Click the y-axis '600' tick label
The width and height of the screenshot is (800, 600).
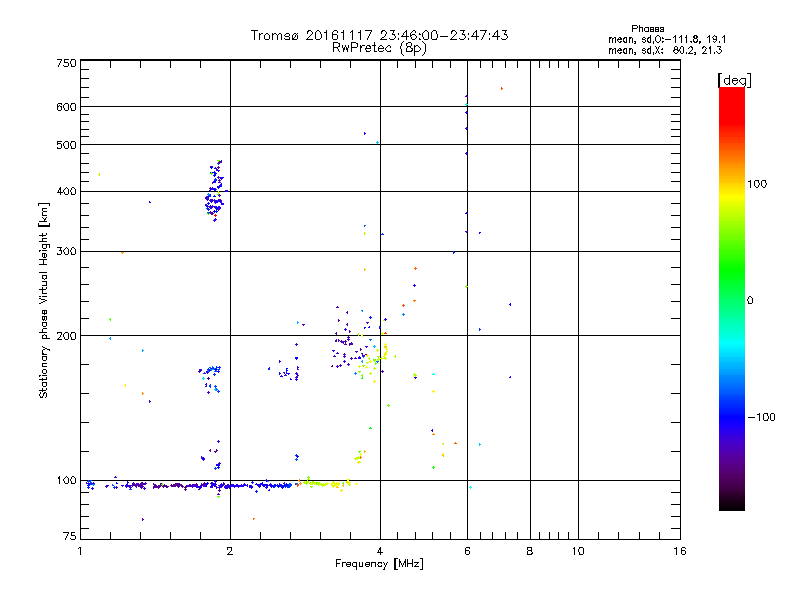tap(66, 107)
